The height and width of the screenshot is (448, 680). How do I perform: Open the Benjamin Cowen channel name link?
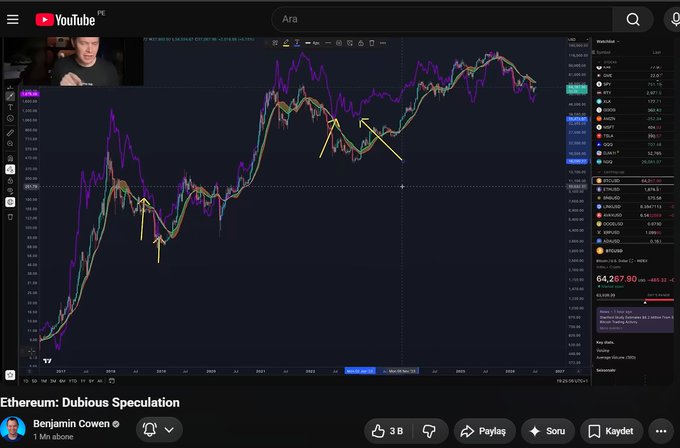71,424
